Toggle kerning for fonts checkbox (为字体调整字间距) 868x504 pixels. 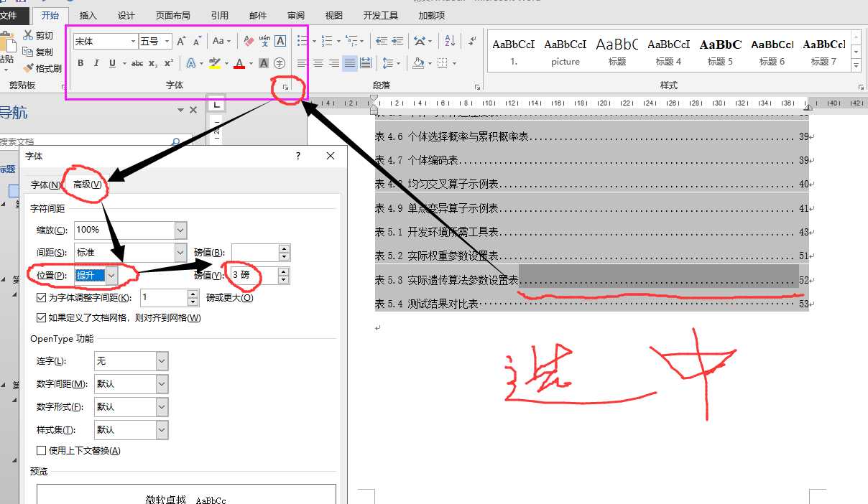point(42,297)
